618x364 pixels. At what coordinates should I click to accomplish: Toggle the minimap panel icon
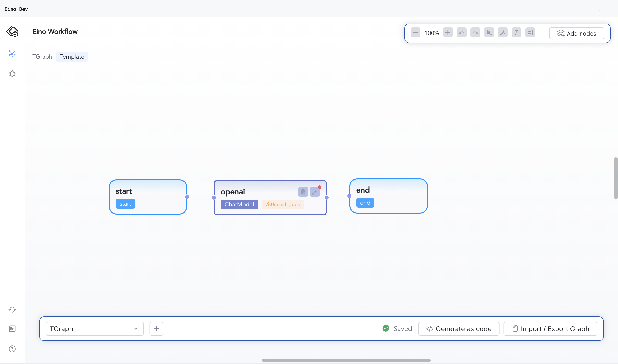530,33
